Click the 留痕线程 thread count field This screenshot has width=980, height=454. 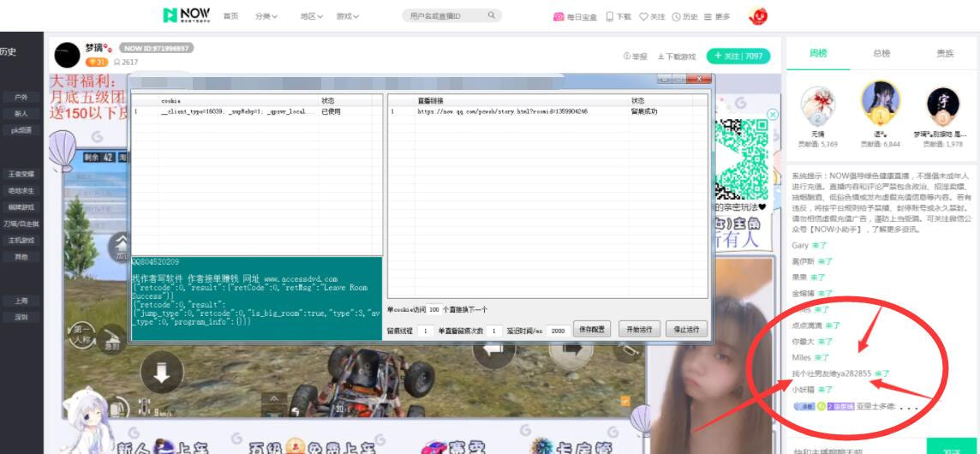coord(426,331)
